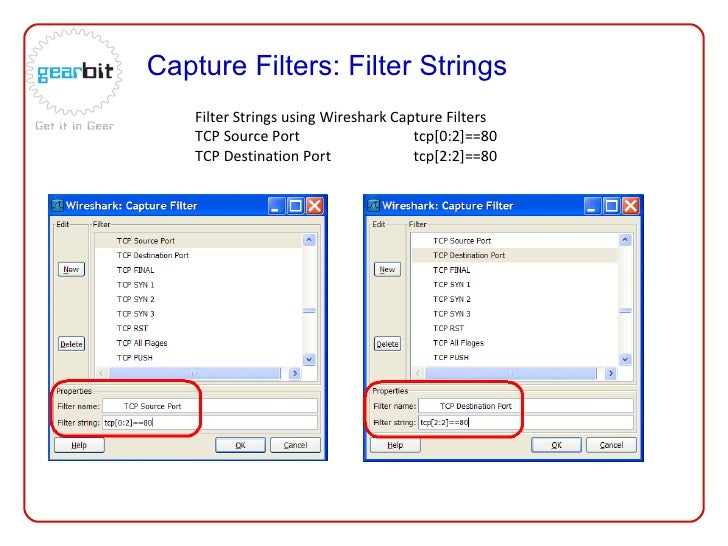Click scroll down arrow in left filter list
The width and height of the screenshot is (728, 546).
[309, 359]
